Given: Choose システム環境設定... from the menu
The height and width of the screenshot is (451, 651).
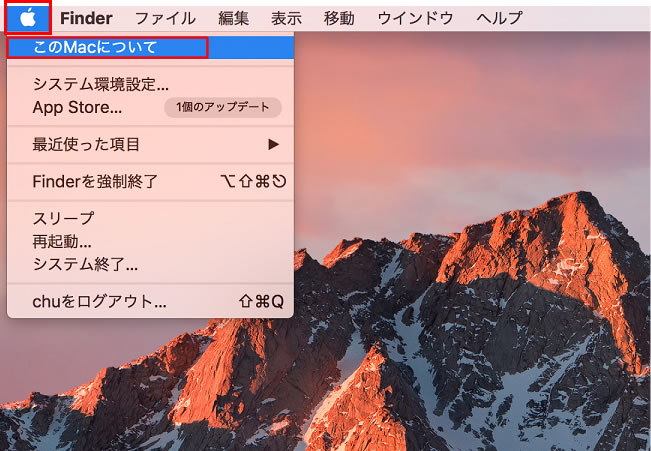Looking at the screenshot, I should [150, 84].
